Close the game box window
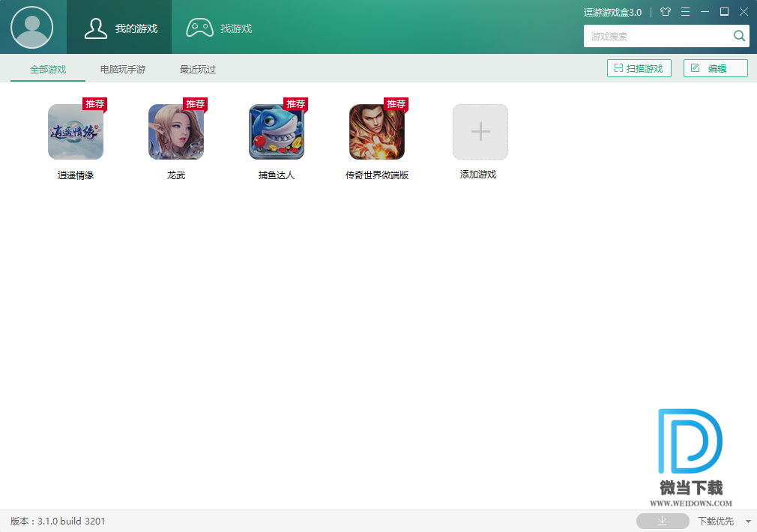This screenshot has height=532, width=757. (744, 11)
